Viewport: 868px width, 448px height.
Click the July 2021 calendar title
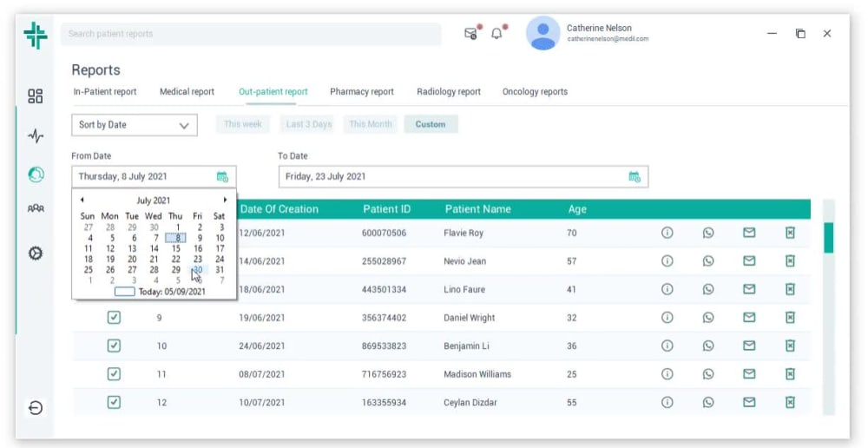tap(154, 201)
